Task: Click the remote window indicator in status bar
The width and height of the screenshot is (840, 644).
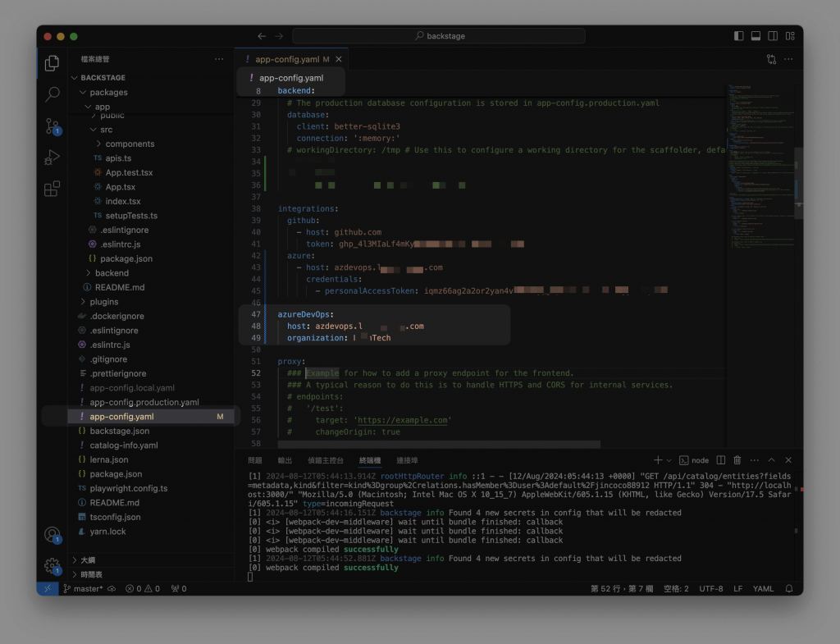Action: [47, 588]
